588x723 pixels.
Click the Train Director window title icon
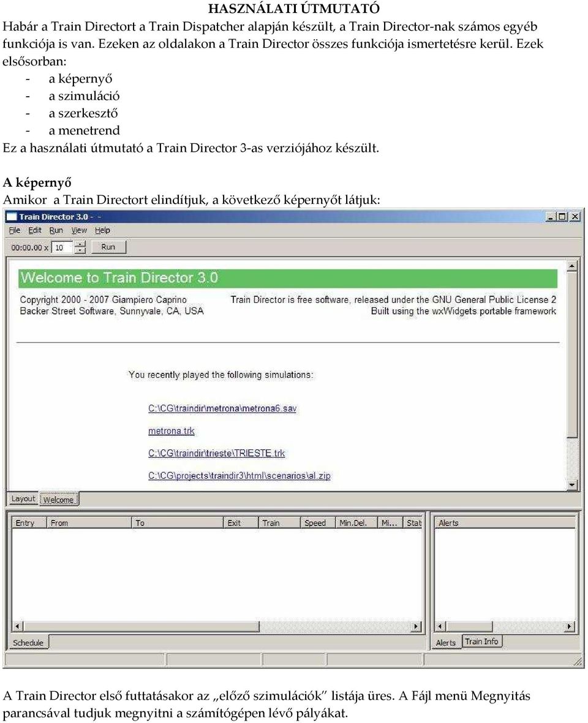[12, 217]
